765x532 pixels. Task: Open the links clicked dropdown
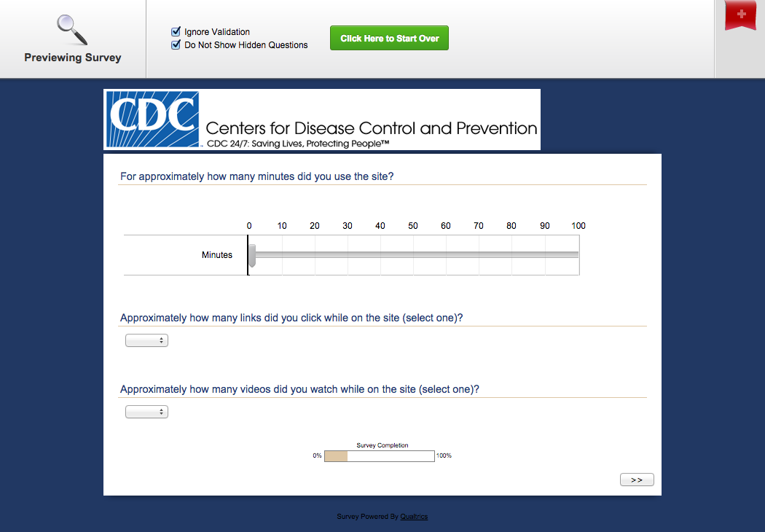(146, 340)
